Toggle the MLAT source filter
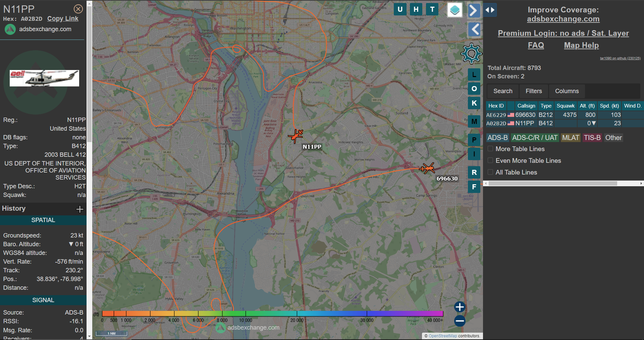Image resolution: width=644 pixels, height=340 pixels. 571,138
